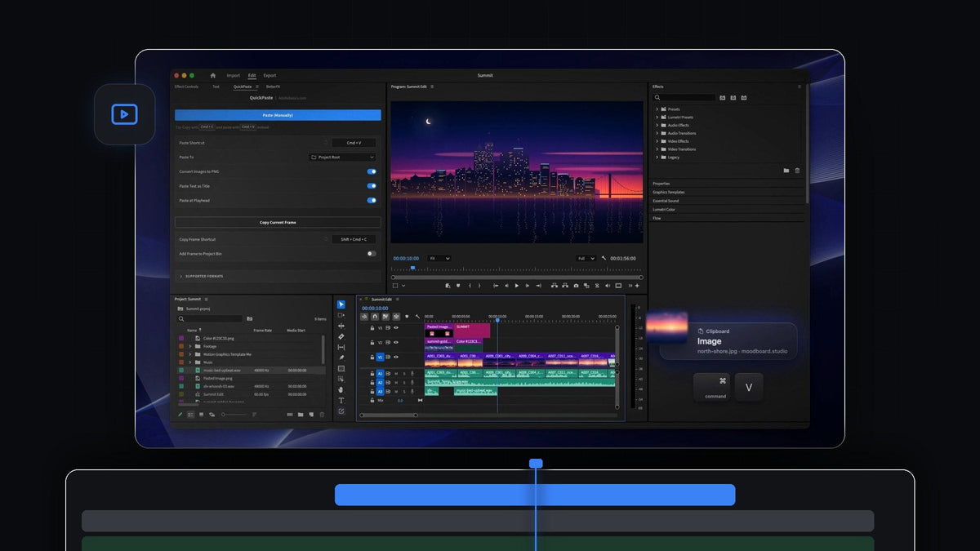Screen dimensions: 980x551
Task: Select the Rectangle tool in the tools panel
Action: click(341, 369)
